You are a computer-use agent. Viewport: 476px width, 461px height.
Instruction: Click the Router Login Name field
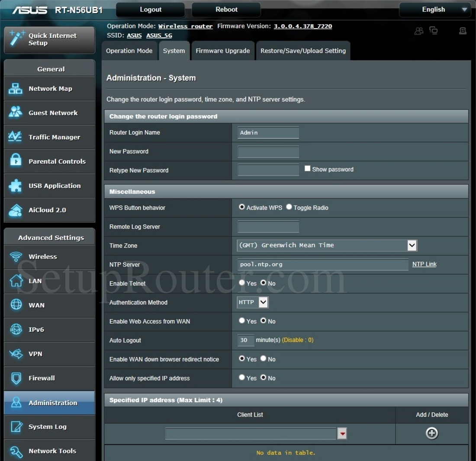pyautogui.click(x=268, y=133)
